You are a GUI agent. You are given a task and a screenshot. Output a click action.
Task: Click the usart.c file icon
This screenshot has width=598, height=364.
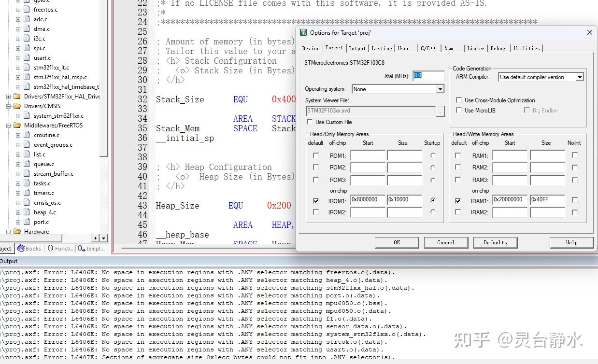(27, 58)
